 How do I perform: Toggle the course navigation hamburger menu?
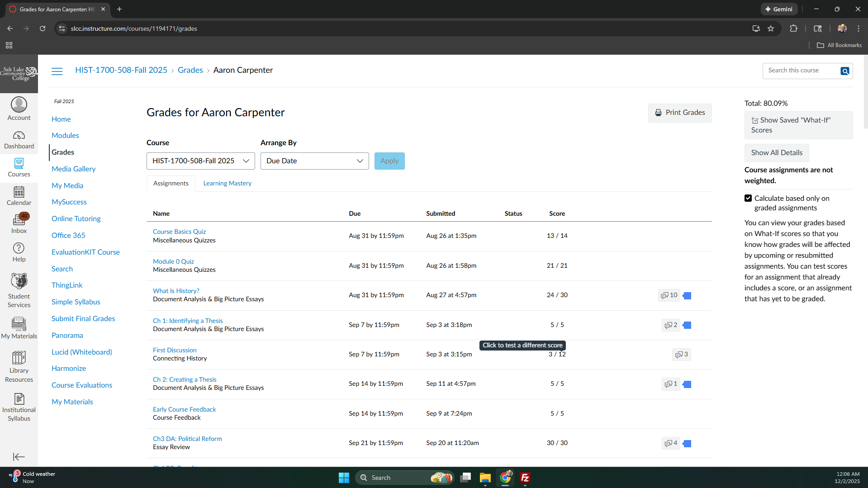click(x=57, y=71)
